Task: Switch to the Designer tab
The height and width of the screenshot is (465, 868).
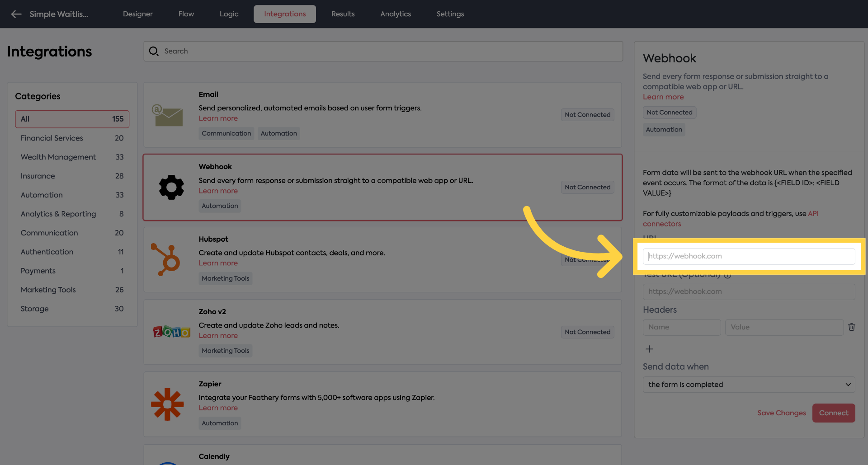Action: point(137,14)
